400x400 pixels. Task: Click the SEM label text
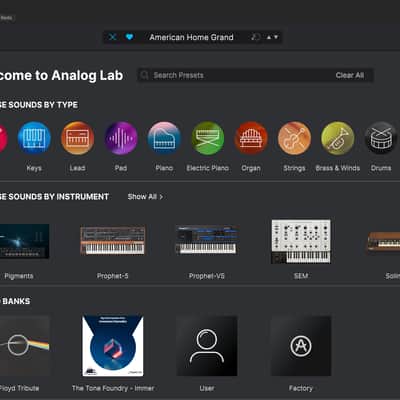click(x=301, y=276)
